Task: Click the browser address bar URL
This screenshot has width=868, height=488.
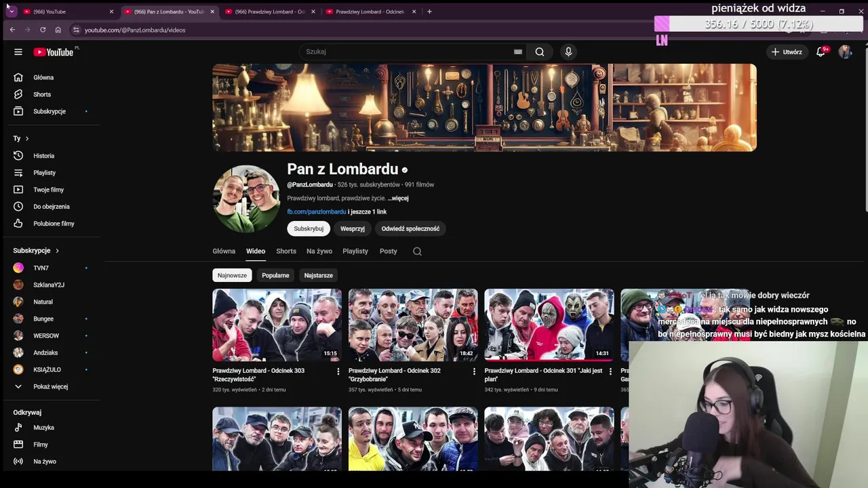Action: tap(135, 30)
